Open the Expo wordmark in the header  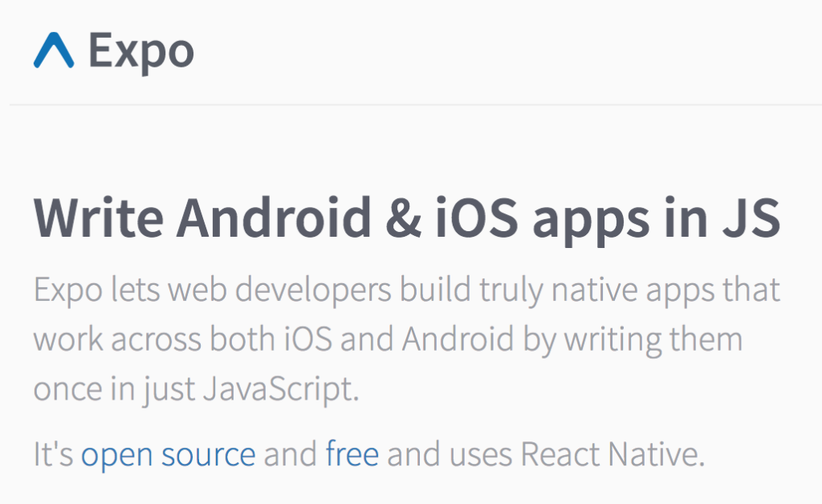141,52
